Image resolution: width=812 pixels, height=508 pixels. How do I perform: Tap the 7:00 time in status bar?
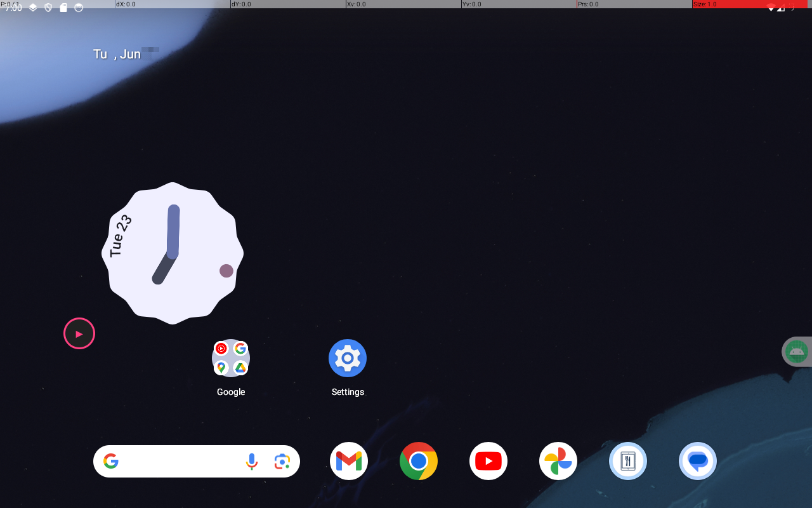(13, 8)
